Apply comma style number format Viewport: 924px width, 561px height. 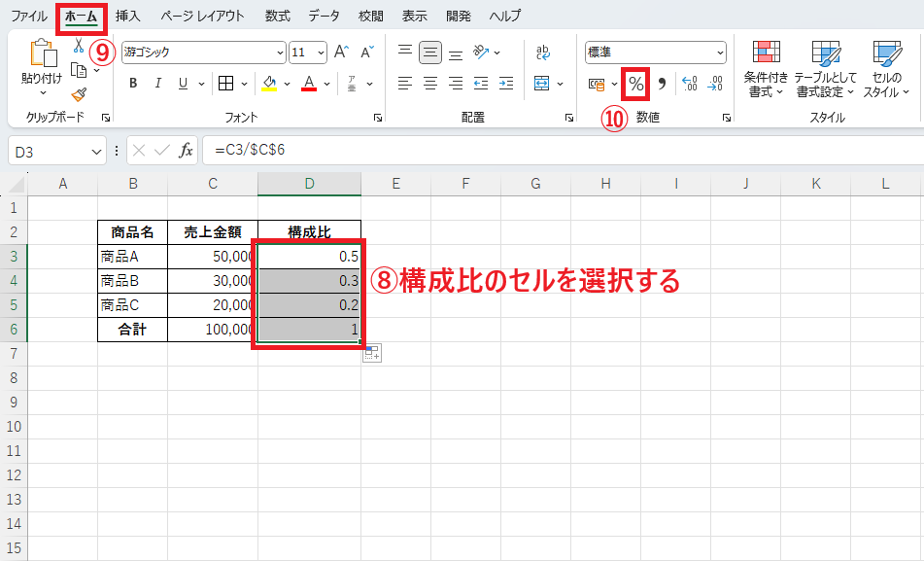click(662, 84)
